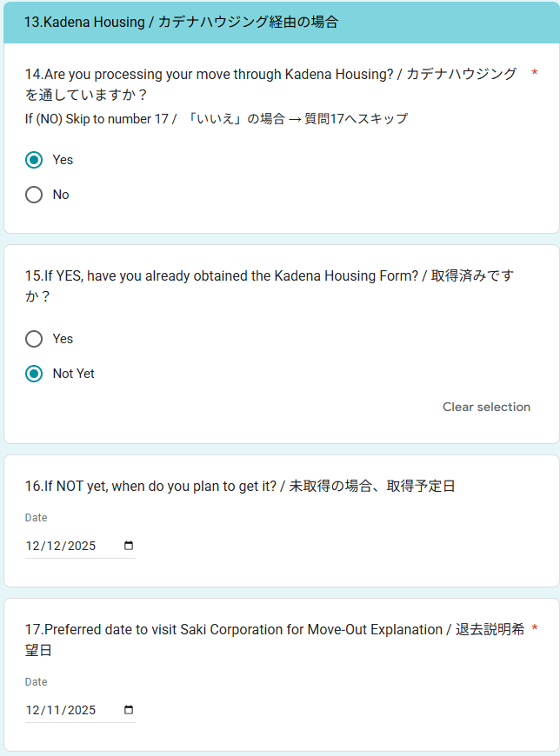Click the month field in question 16 date
Image resolution: width=560 pixels, height=756 pixels.
coord(34,546)
